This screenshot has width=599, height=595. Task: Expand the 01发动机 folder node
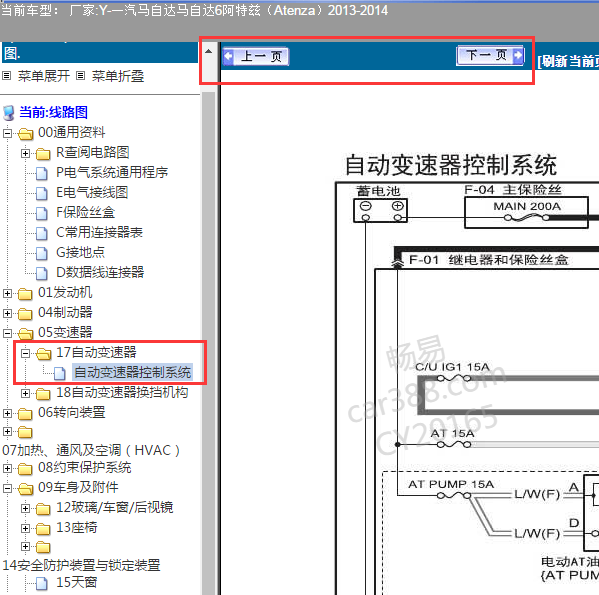pos(7,293)
